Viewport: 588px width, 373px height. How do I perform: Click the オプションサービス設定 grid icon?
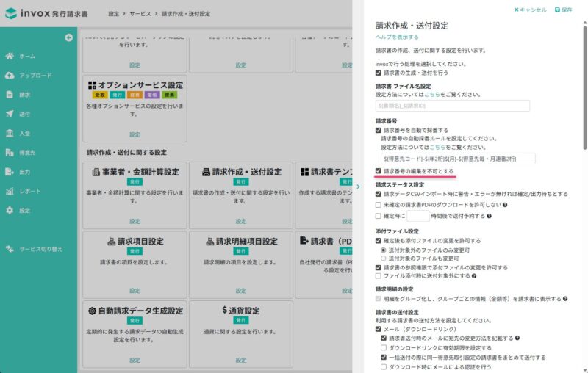pos(93,85)
